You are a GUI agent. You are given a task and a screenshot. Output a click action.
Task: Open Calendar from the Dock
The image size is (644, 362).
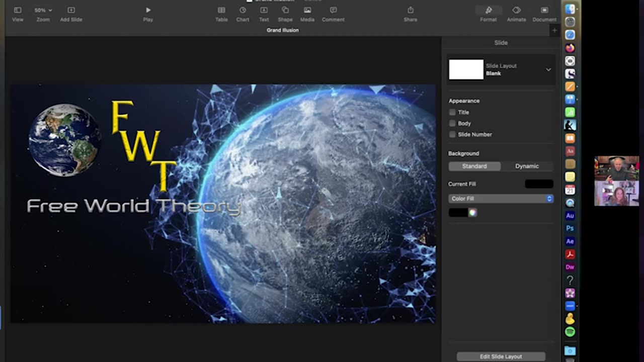(570, 190)
